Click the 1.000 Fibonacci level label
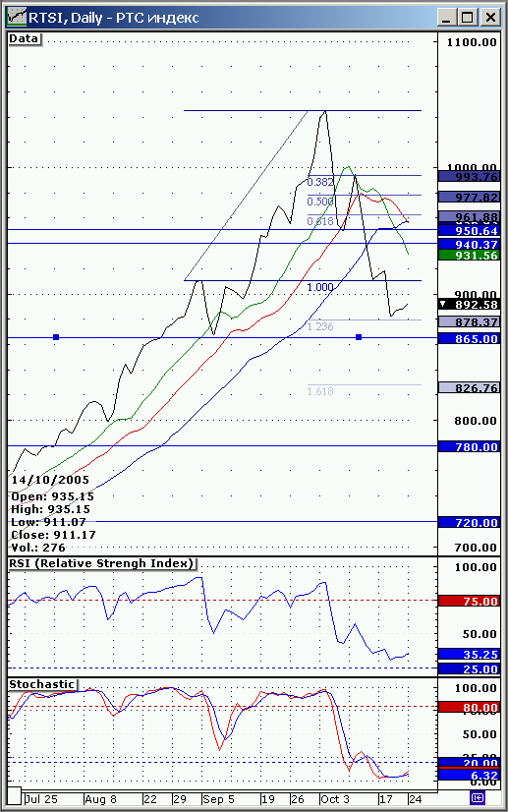 tap(320, 287)
